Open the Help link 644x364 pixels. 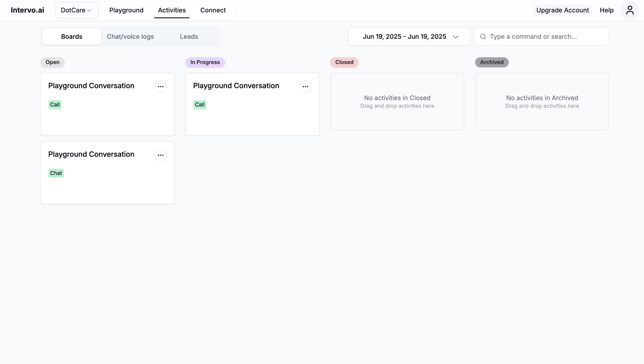[607, 10]
